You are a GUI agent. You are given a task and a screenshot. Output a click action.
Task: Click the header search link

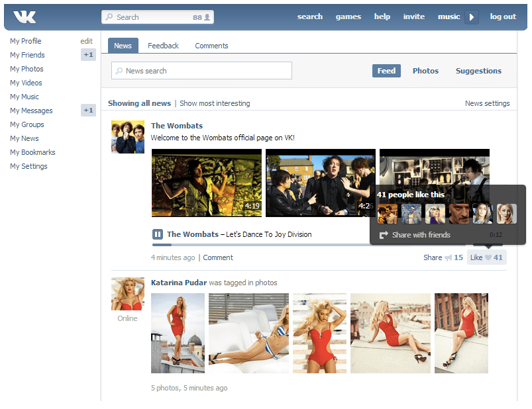coord(310,17)
